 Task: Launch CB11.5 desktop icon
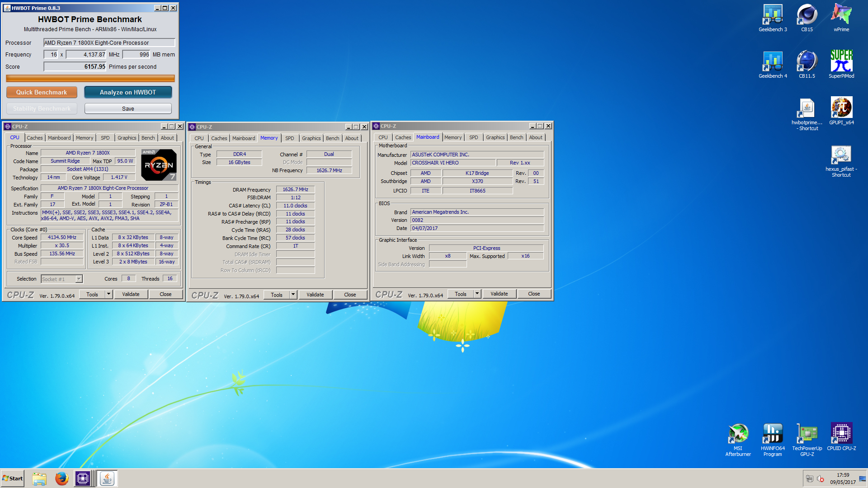coord(807,65)
